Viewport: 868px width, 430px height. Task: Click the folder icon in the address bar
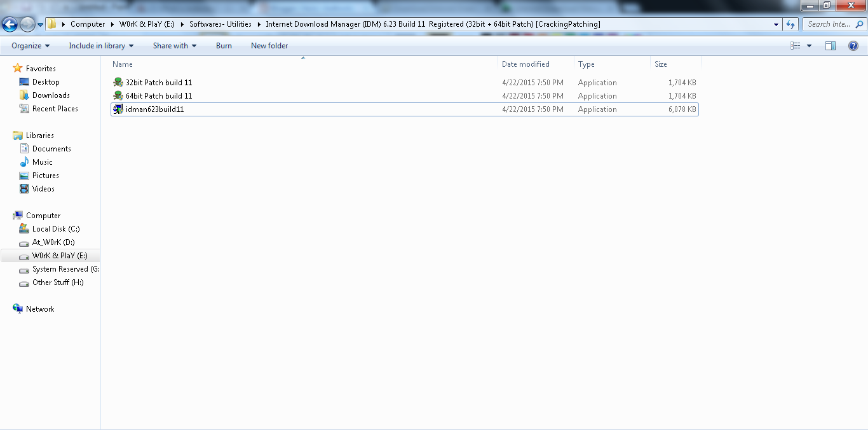[x=52, y=24]
